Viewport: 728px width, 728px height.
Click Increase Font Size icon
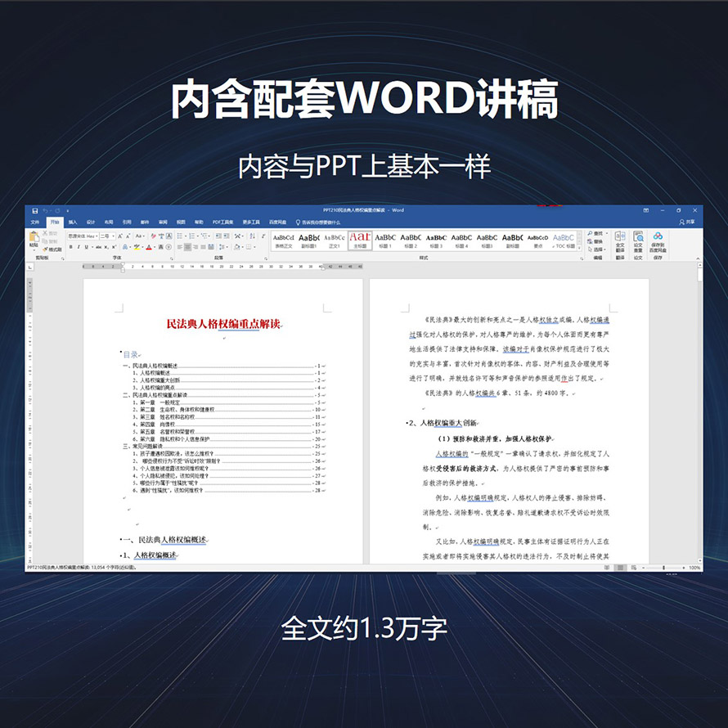click(x=119, y=236)
